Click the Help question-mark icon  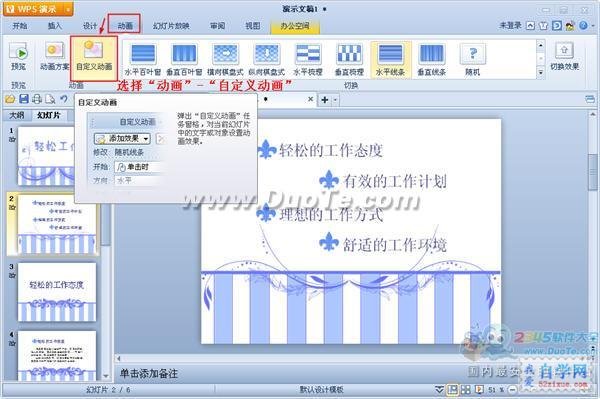coord(583,26)
